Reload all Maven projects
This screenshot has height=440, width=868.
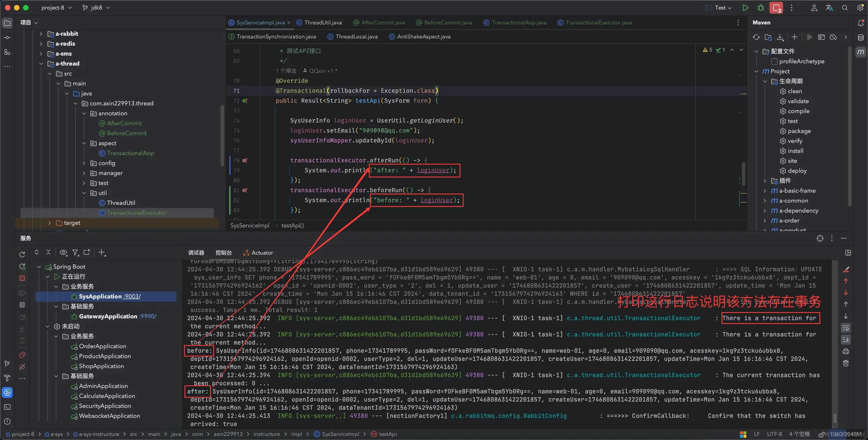(x=756, y=37)
